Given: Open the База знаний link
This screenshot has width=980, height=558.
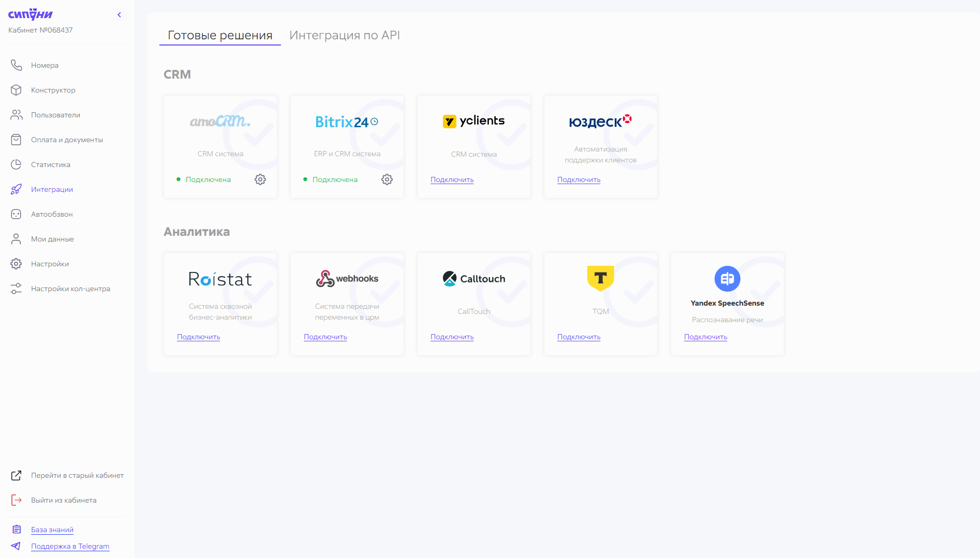Looking at the screenshot, I should tap(52, 530).
